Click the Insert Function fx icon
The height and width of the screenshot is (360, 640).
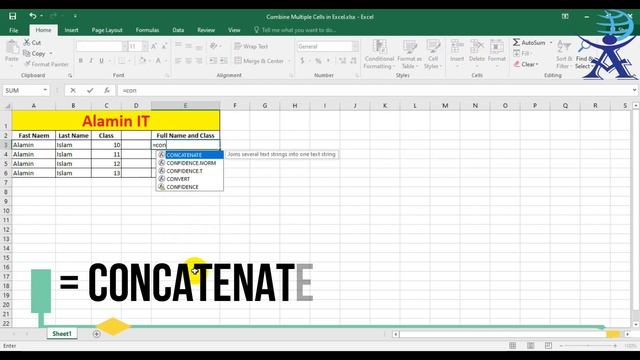[107, 90]
